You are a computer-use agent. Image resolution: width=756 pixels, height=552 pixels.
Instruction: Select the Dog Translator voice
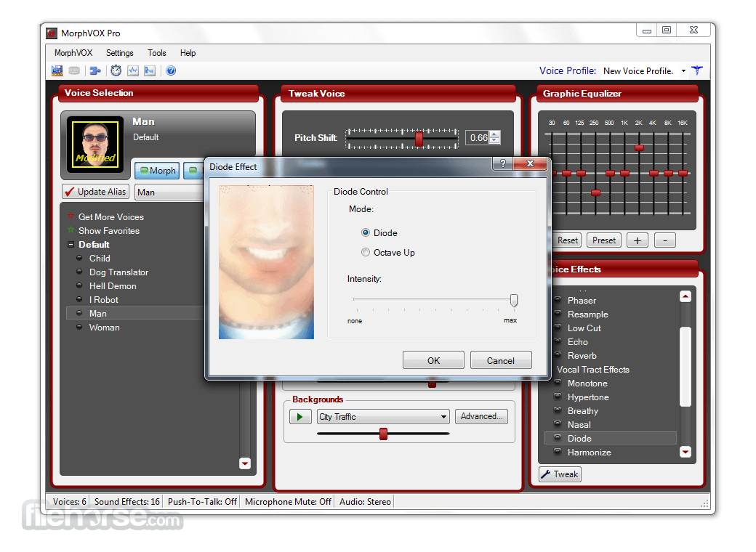coord(118,272)
